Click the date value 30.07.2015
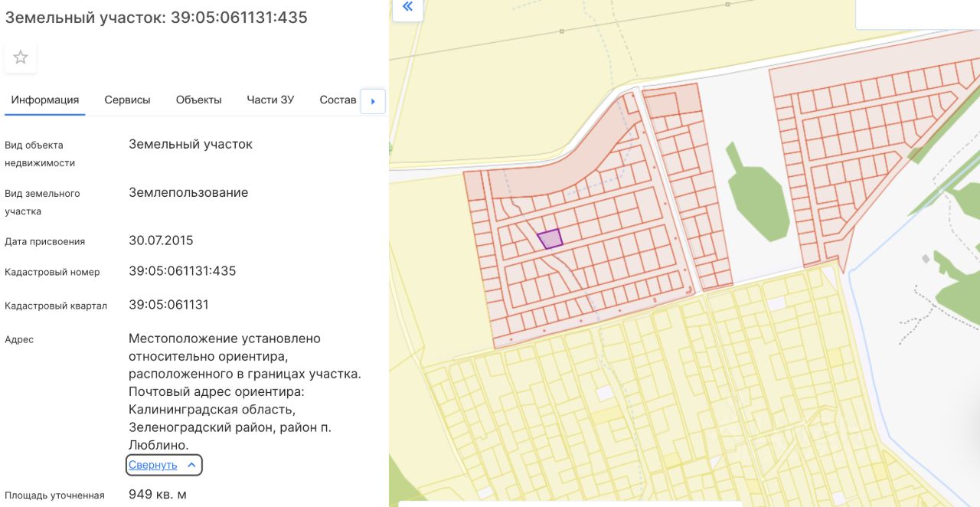This screenshot has height=507, width=980. (x=161, y=240)
